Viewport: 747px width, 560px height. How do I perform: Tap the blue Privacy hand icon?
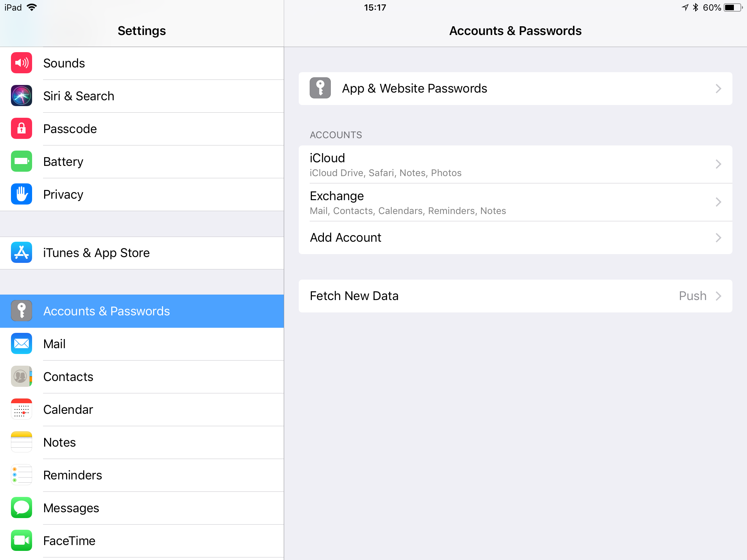tap(22, 194)
